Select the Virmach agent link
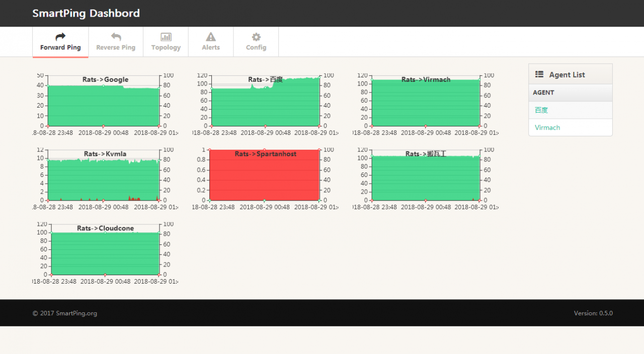644x354 pixels. tap(547, 127)
